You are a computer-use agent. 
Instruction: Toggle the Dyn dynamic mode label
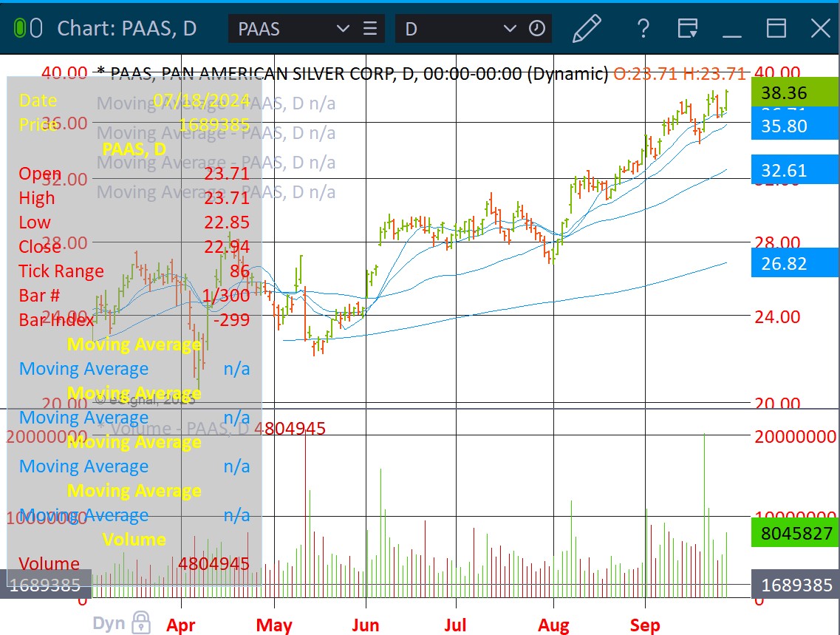point(108,623)
